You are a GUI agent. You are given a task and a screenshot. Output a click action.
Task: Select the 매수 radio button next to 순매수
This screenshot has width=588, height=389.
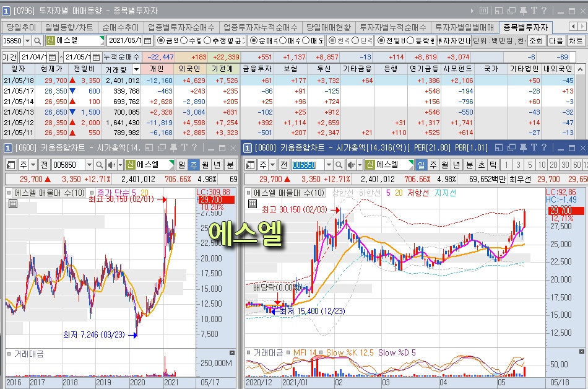[283, 40]
